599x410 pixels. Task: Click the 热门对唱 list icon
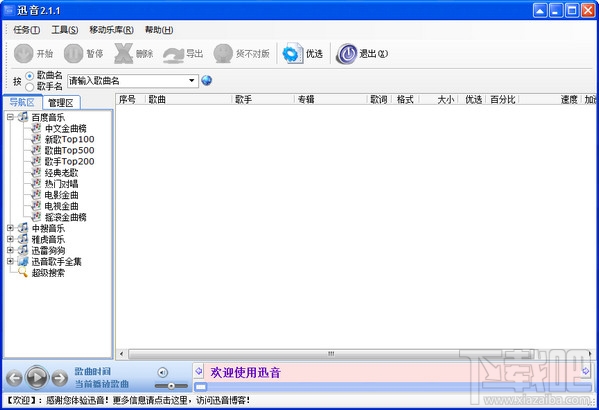click(36, 183)
